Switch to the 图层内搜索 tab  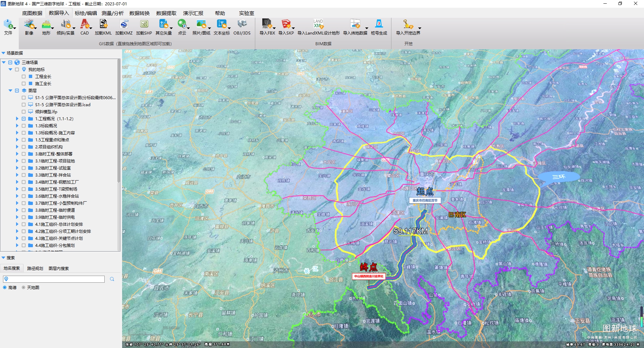59,268
